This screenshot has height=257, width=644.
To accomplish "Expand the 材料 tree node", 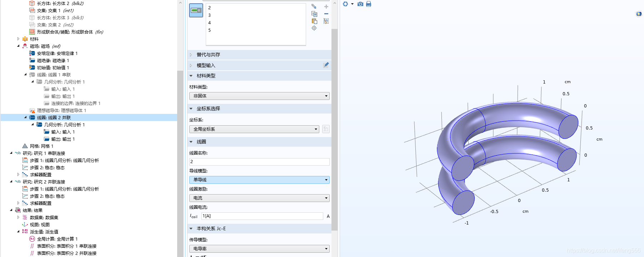I will coord(18,39).
